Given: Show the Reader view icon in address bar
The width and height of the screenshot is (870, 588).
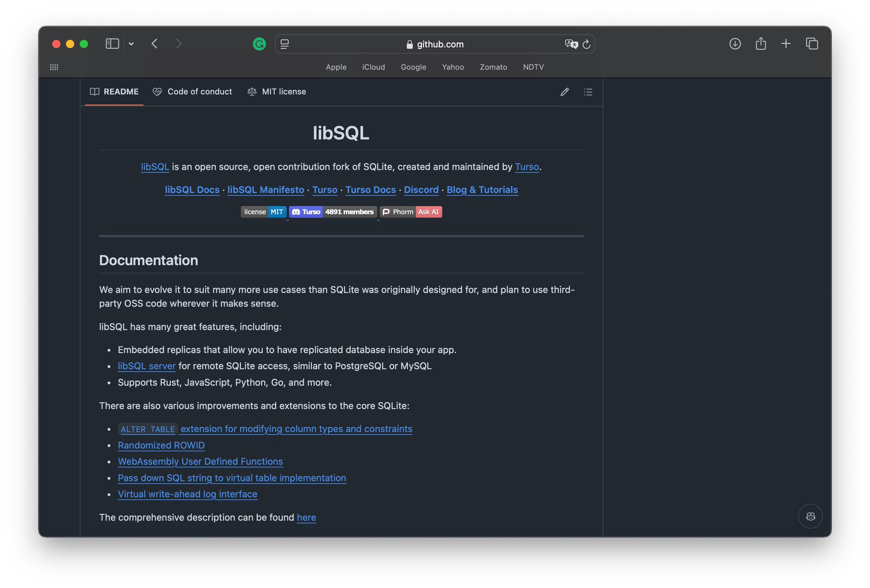Looking at the screenshot, I should [x=285, y=44].
